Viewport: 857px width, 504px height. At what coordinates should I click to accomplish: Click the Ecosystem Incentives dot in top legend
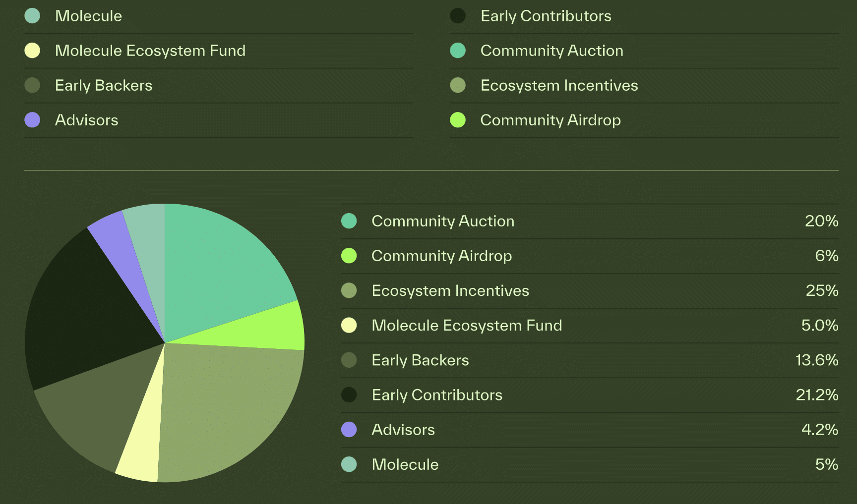click(458, 85)
